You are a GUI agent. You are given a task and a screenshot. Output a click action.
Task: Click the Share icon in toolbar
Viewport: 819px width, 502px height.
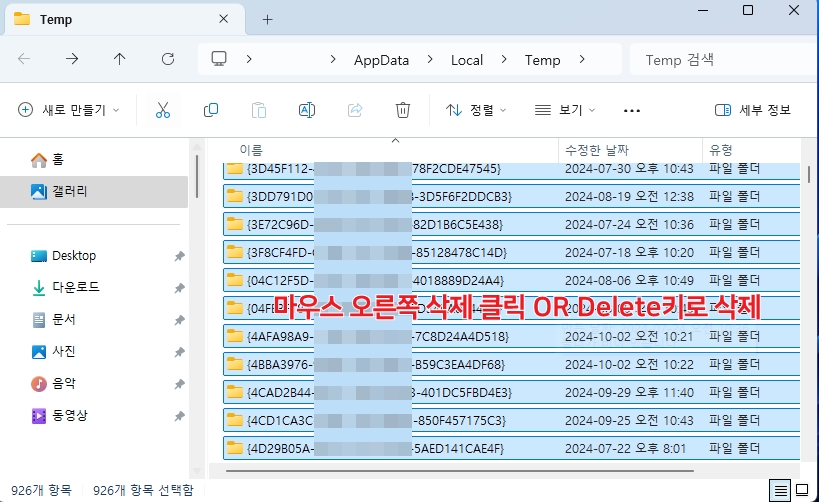[x=355, y=110]
